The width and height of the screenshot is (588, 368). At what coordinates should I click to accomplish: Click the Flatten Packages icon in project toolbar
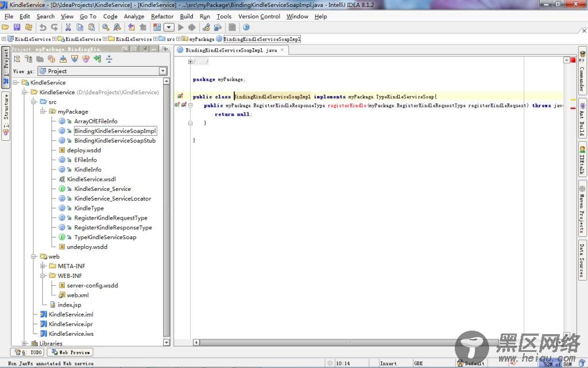pyautogui.click(x=17, y=59)
